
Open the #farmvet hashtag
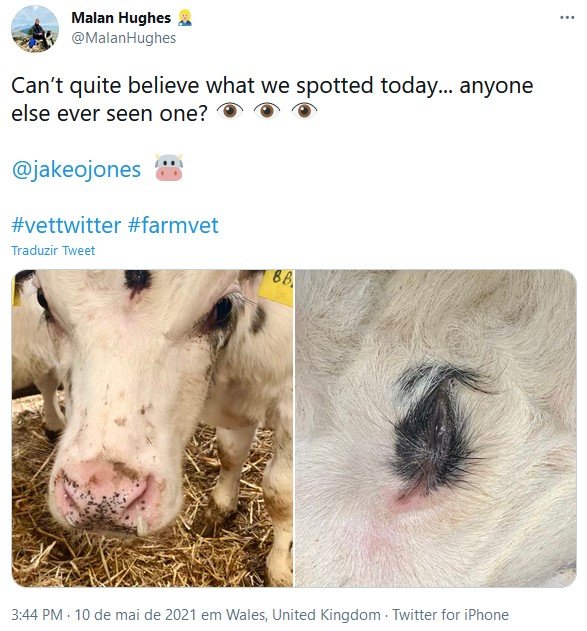click(x=173, y=225)
